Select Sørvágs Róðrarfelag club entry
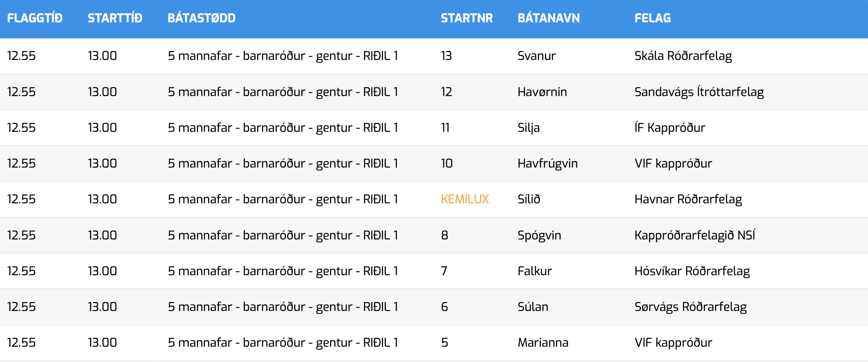Viewport: 868px width, 362px height. (691, 307)
